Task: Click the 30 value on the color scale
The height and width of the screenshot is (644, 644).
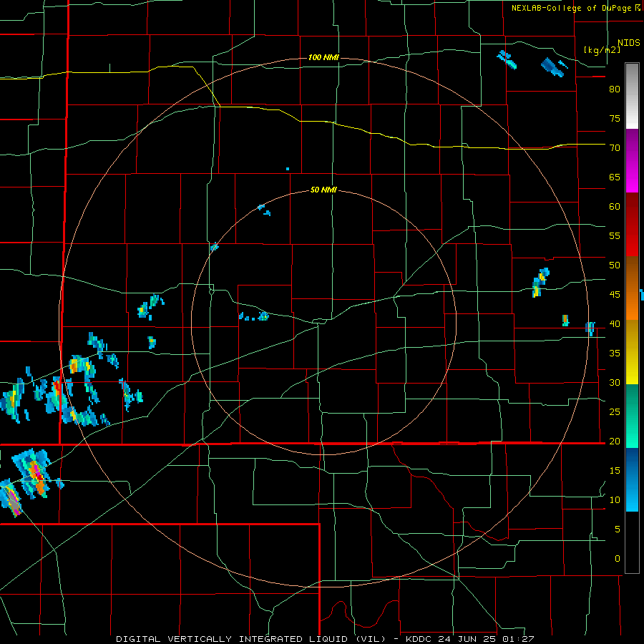Action: click(x=615, y=382)
